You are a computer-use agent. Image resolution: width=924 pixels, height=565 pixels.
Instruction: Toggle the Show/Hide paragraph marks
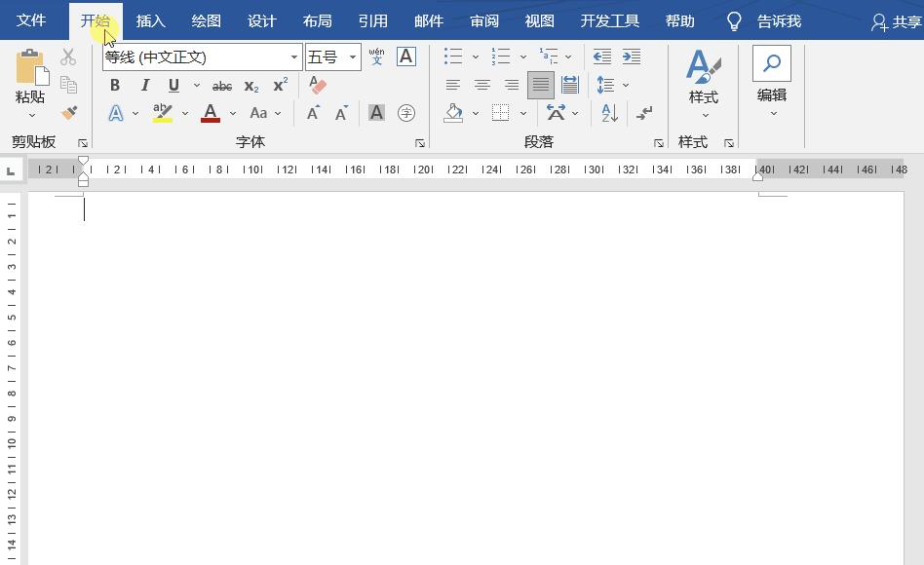pyautogui.click(x=644, y=113)
